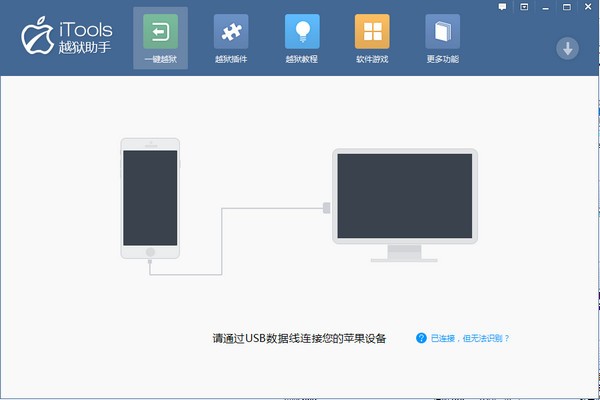Click the blue question mark help icon
This screenshot has height=400, width=600.
[x=421, y=338]
